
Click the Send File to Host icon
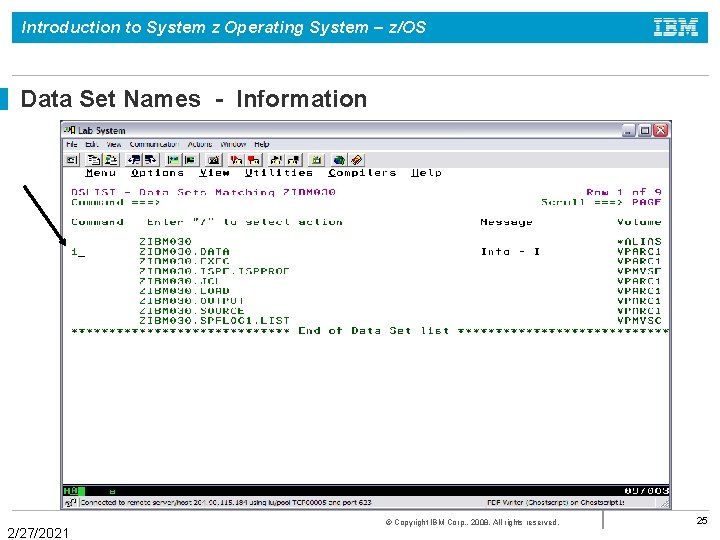tap(134, 160)
